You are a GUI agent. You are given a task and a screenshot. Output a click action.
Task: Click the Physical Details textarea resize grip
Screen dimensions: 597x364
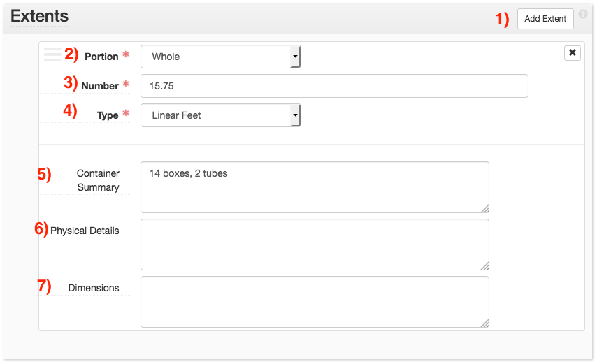[484, 265]
